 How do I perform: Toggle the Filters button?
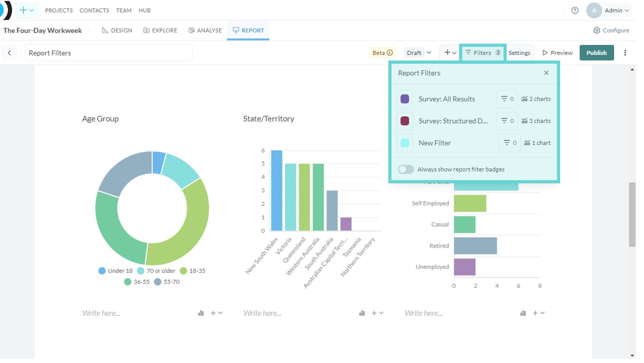click(483, 53)
